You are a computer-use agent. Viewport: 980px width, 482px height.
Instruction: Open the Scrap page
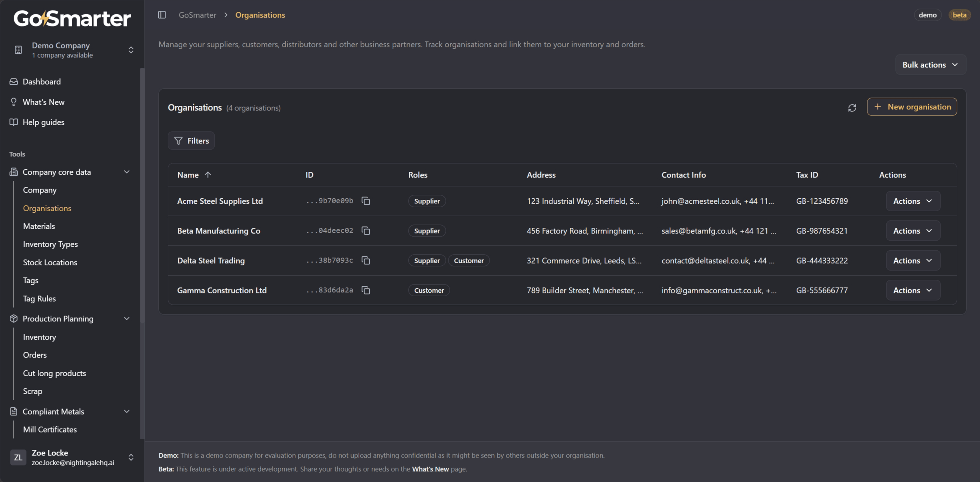click(x=32, y=391)
